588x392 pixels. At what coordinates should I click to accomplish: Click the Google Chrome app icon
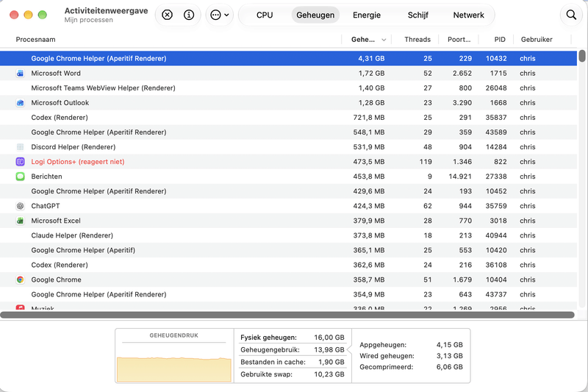pos(21,279)
